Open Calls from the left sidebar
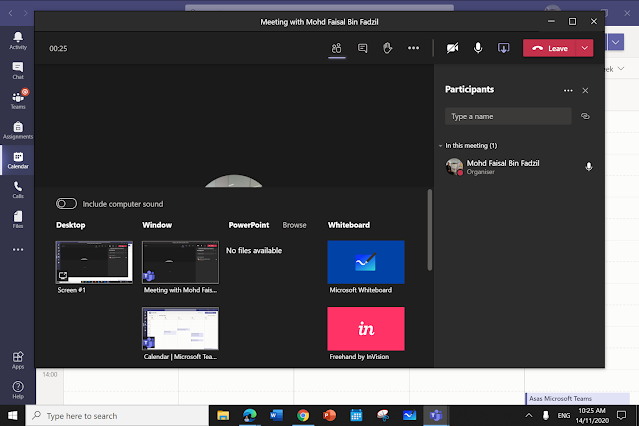 click(x=18, y=190)
